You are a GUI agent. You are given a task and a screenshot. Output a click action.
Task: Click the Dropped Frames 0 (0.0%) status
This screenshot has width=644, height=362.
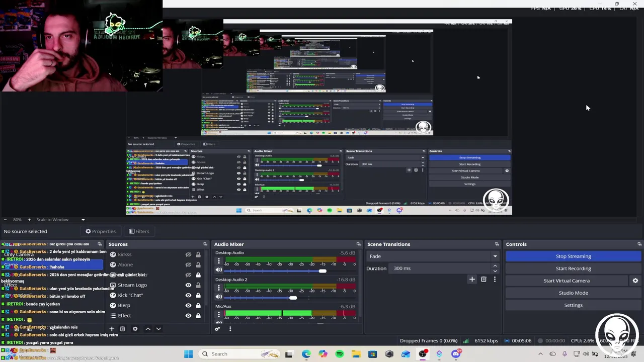coord(429,341)
